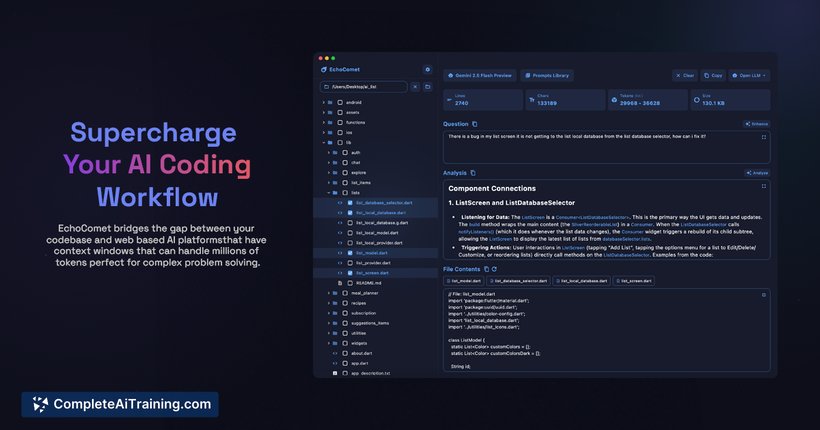Expand the Analysis box to fullscreen
Image resolution: width=820 pixels, height=430 pixels.
click(x=764, y=186)
